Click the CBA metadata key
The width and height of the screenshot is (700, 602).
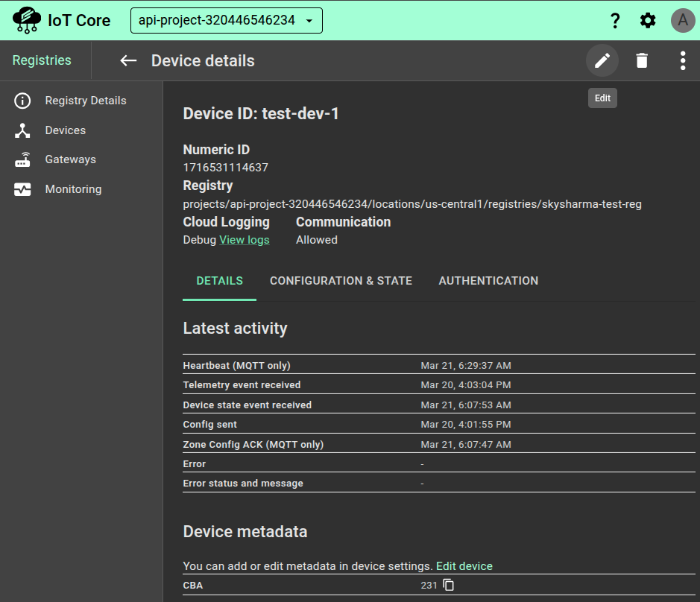point(193,585)
